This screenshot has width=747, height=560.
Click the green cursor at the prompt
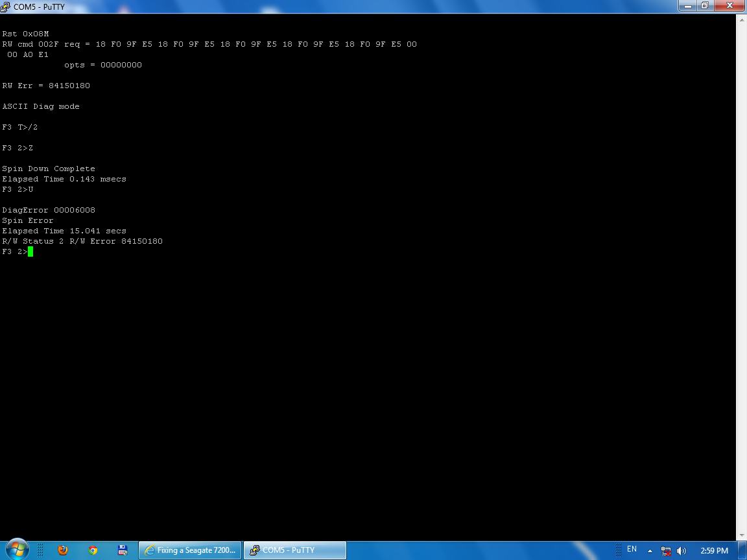coord(30,251)
